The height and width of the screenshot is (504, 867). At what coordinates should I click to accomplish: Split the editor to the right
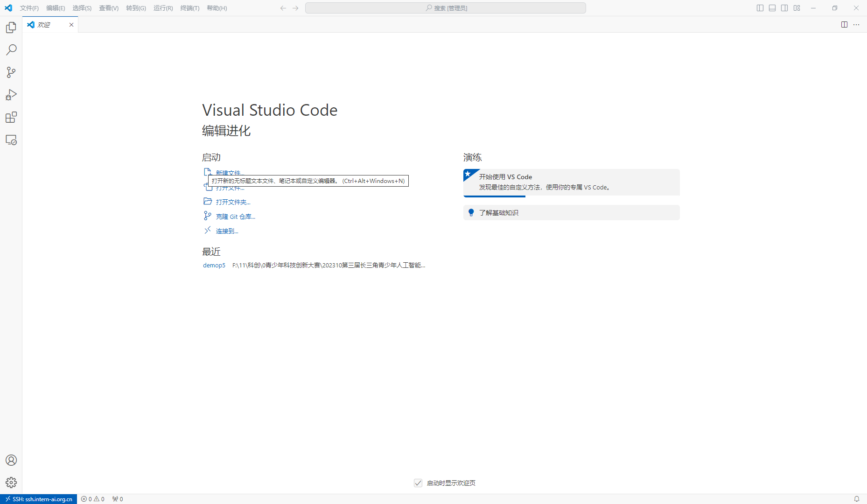click(844, 25)
